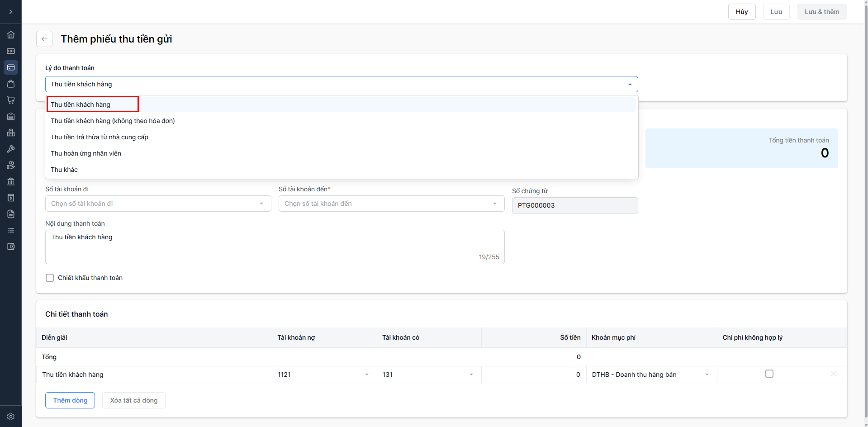Tick the Chi phí không hợp lý checkbox
The width and height of the screenshot is (868, 427).
(x=769, y=374)
